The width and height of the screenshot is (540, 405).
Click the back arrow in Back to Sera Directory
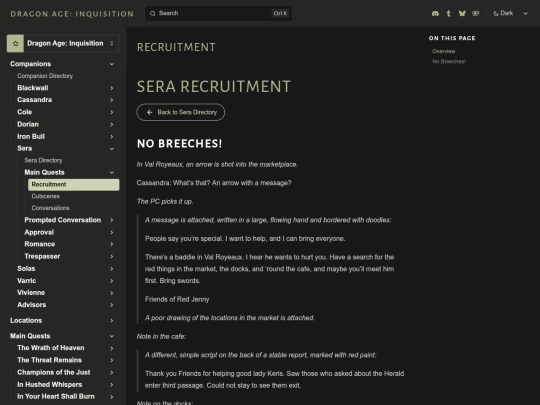149,112
